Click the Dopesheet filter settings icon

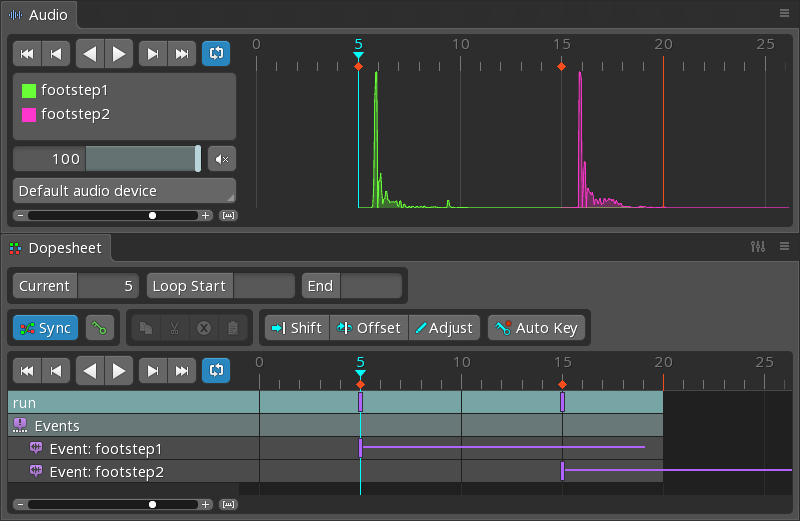(758, 247)
